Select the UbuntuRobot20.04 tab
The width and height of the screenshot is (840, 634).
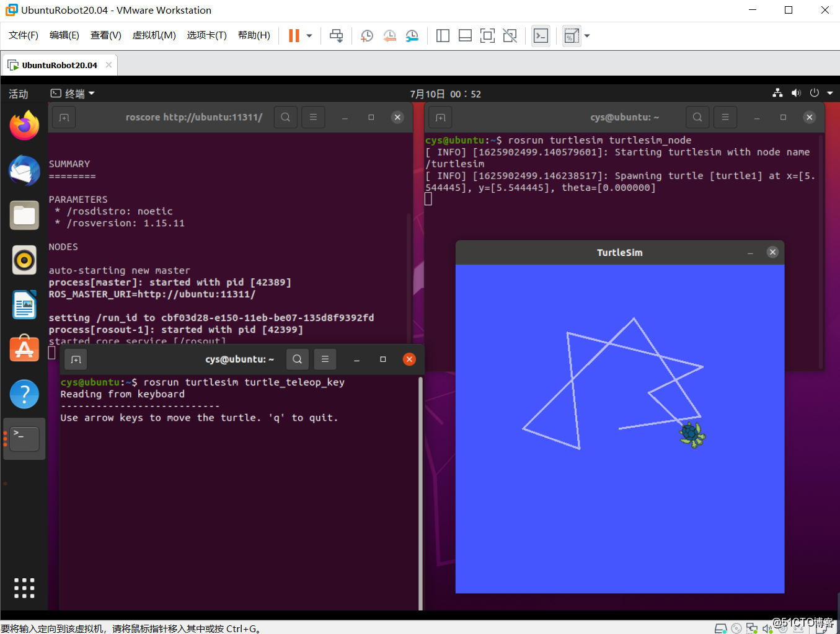[60, 65]
